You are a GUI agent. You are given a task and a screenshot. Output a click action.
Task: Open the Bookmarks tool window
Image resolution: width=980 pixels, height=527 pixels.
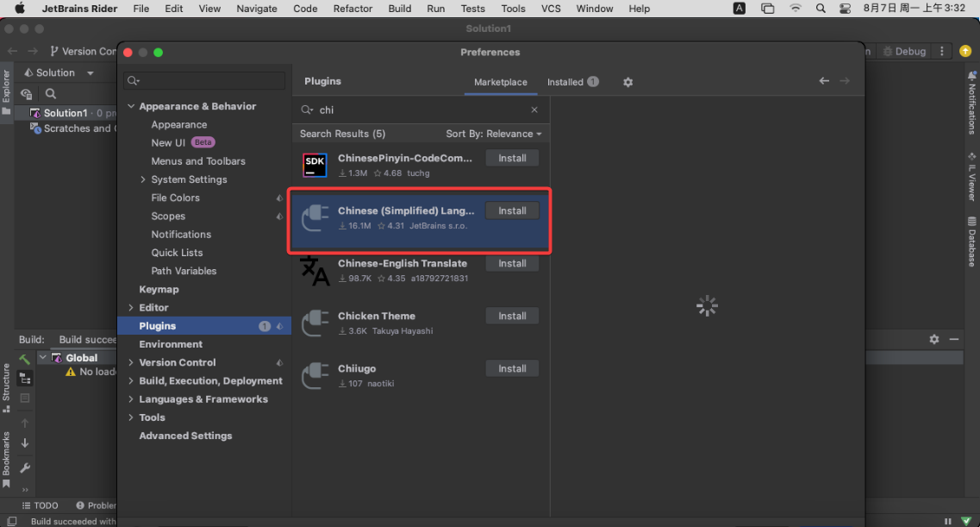[x=6, y=460]
